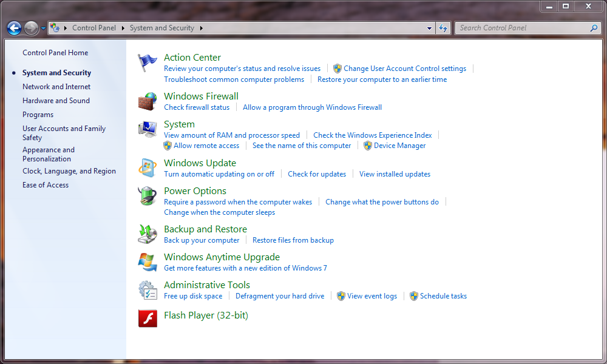607x364 pixels.
Task: Click Review your computer's status and resolve issues
Action: [242, 69]
